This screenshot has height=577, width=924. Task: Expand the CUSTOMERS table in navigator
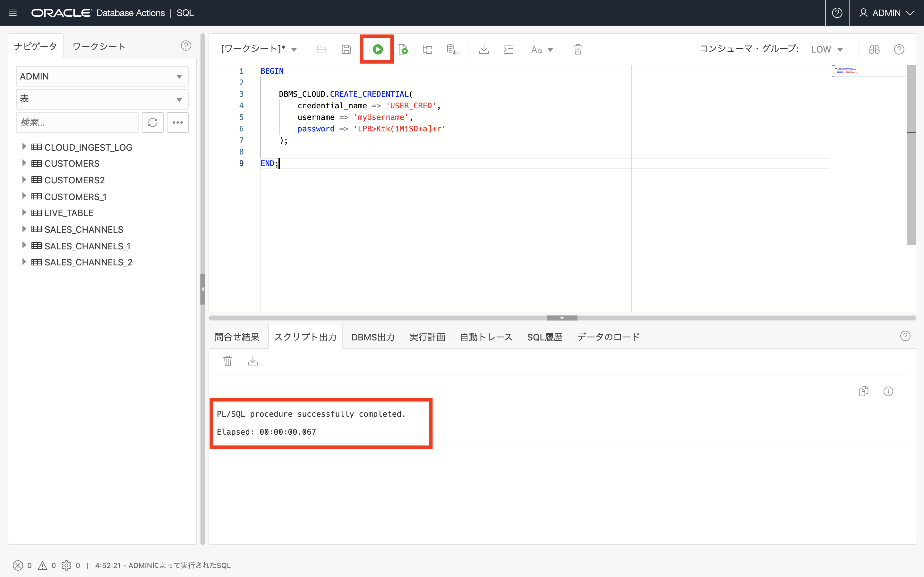pyautogui.click(x=24, y=163)
